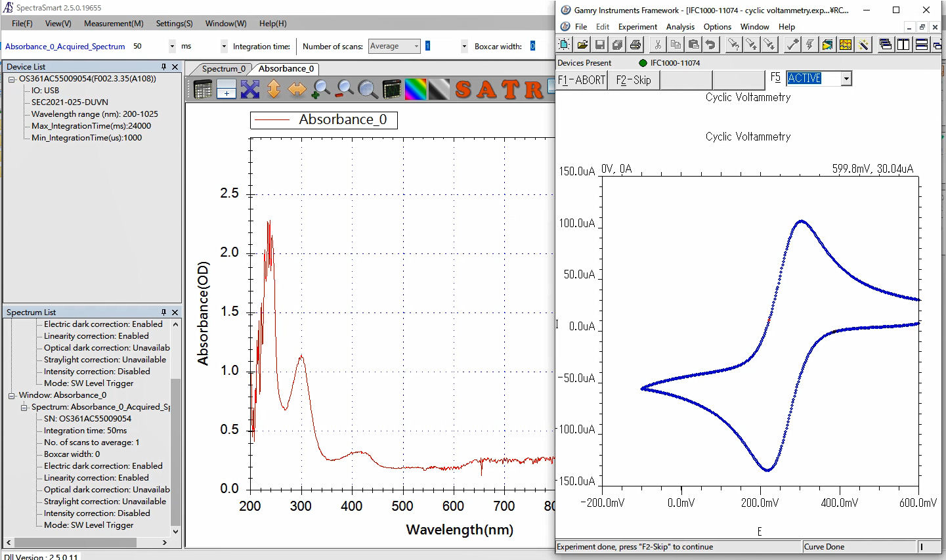Click flashlight with question mark icon in Gamry
Viewport: 946px width, 560px height.
coord(734,45)
